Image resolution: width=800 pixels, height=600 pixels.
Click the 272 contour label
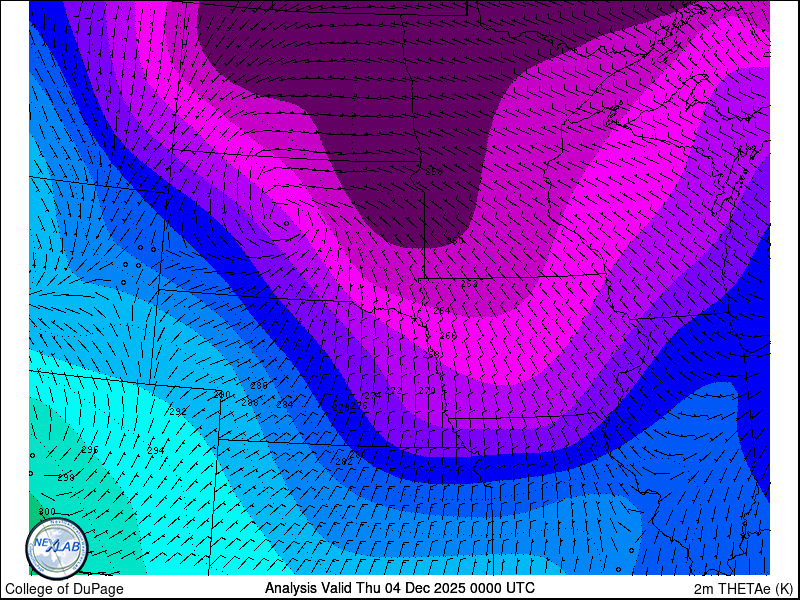pyautogui.click(x=393, y=391)
